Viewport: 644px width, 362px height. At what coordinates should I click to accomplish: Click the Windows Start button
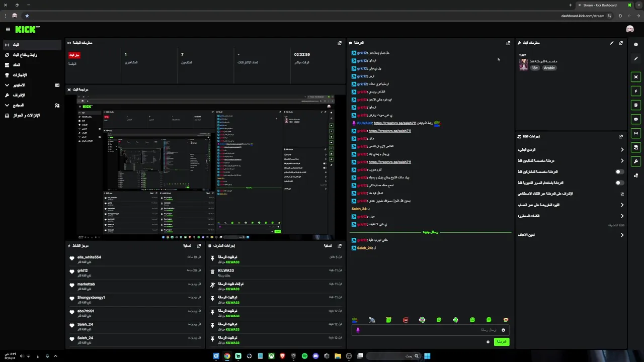pos(427,356)
